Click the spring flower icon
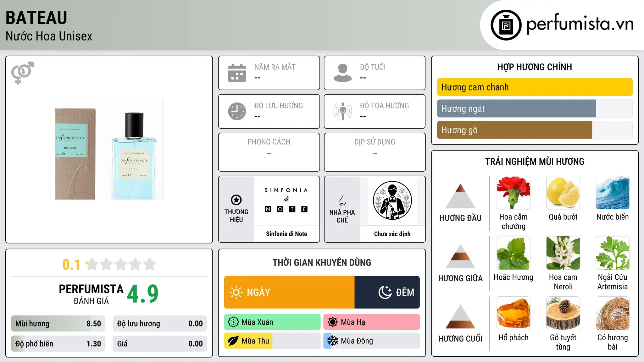644x362 pixels. (x=233, y=322)
